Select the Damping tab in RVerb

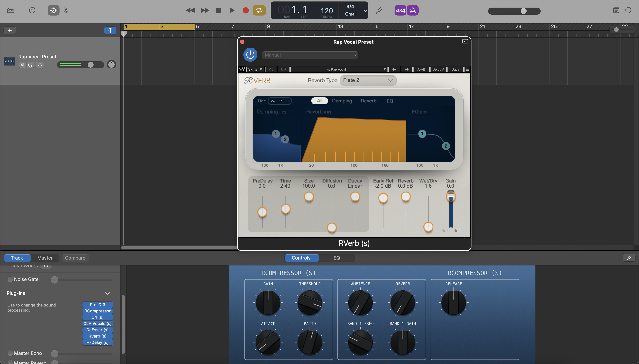[x=342, y=101]
